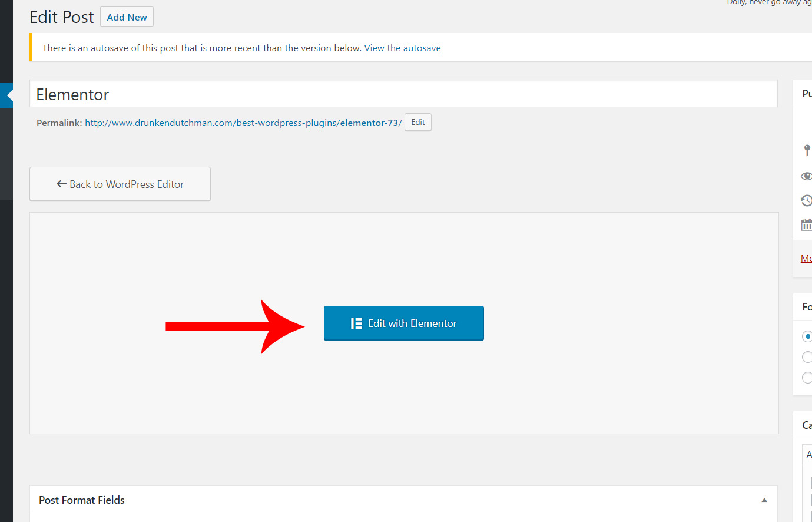The image size is (812, 522).
Task: Go back via Back to WordPress Editor button
Action: (x=120, y=184)
